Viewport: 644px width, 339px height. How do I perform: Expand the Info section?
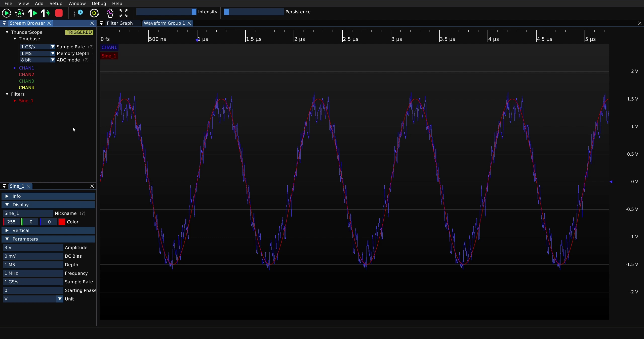click(x=48, y=196)
